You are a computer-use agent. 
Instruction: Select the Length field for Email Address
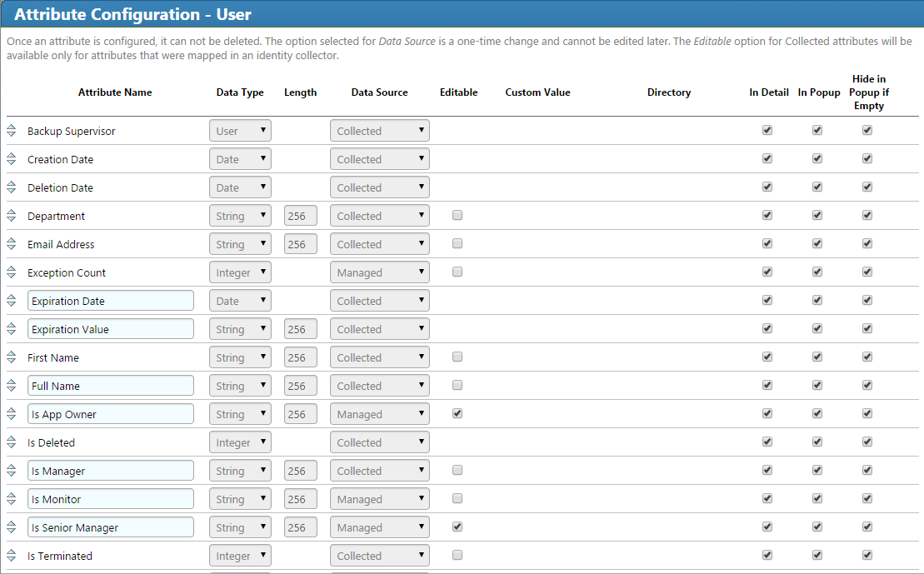click(x=300, y=244)
